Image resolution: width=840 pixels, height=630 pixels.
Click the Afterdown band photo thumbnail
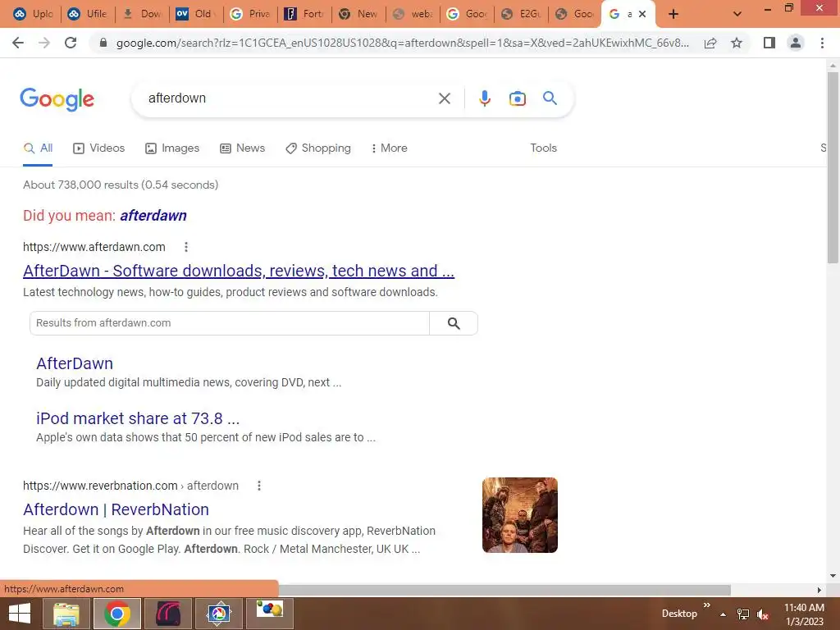click(519, 515)
